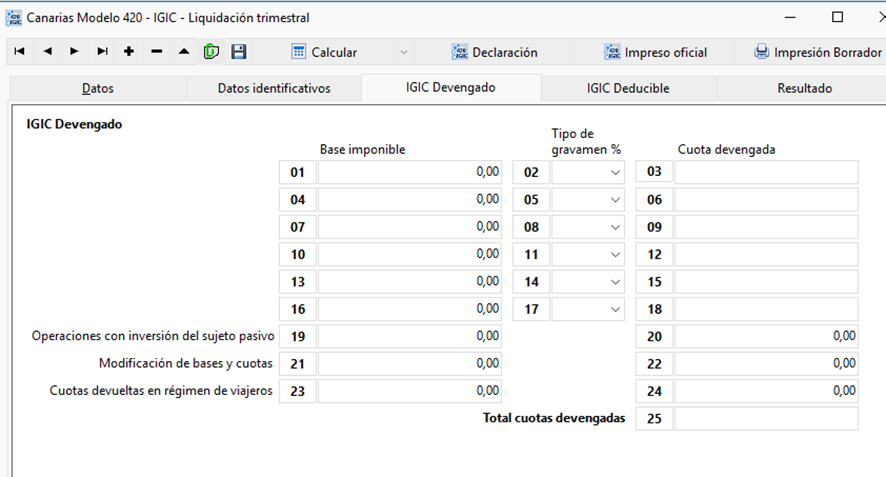The image size is (886, 477).
Task: Expand tipo de gravamen box 02
Action: pyautogui.click(x=588, y=172)
